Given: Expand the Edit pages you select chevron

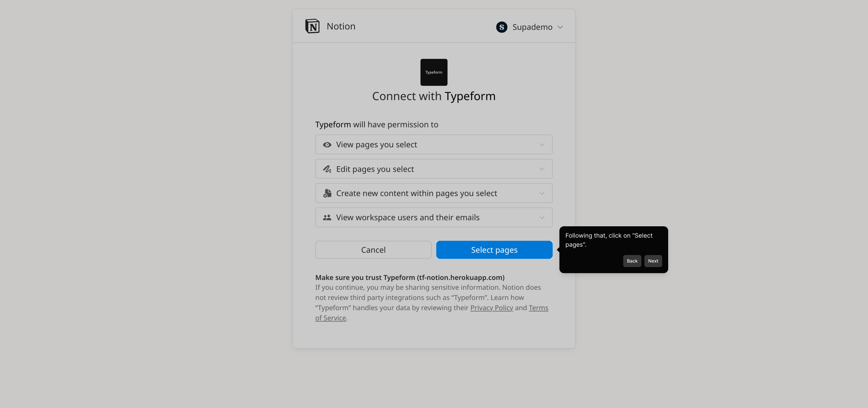Looking at the screenshot, I should 542,169.
